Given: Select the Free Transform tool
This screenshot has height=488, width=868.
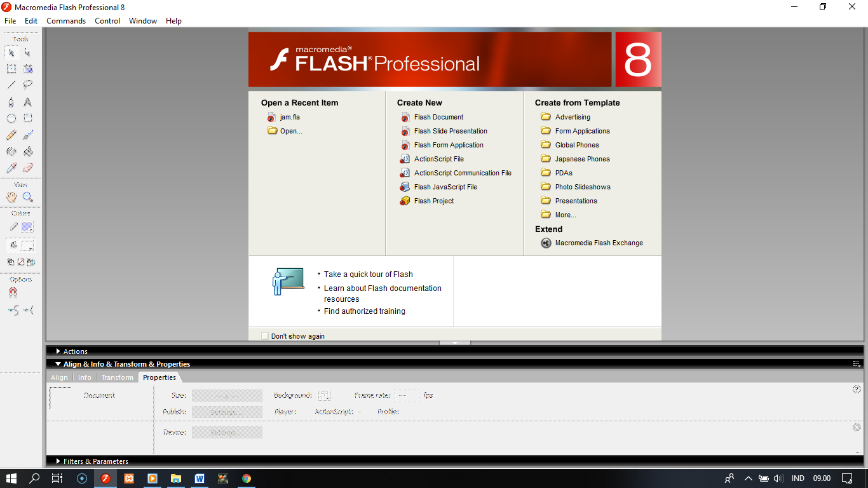Looking at the screenshot, I should coord(11,69).
